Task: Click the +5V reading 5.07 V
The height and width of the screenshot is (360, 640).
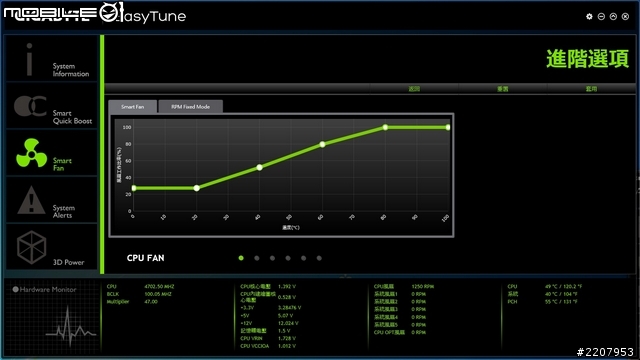Action: click(286, 316)
